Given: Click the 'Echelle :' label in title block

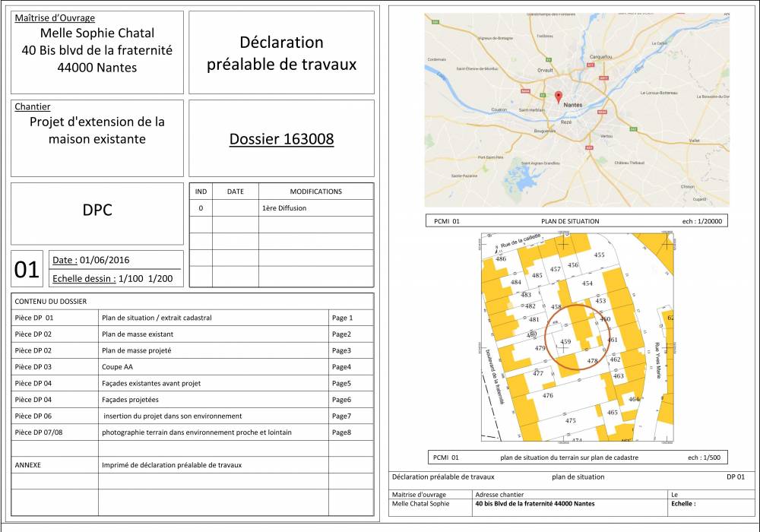Looking at the screenshot, I should point(683,503).
